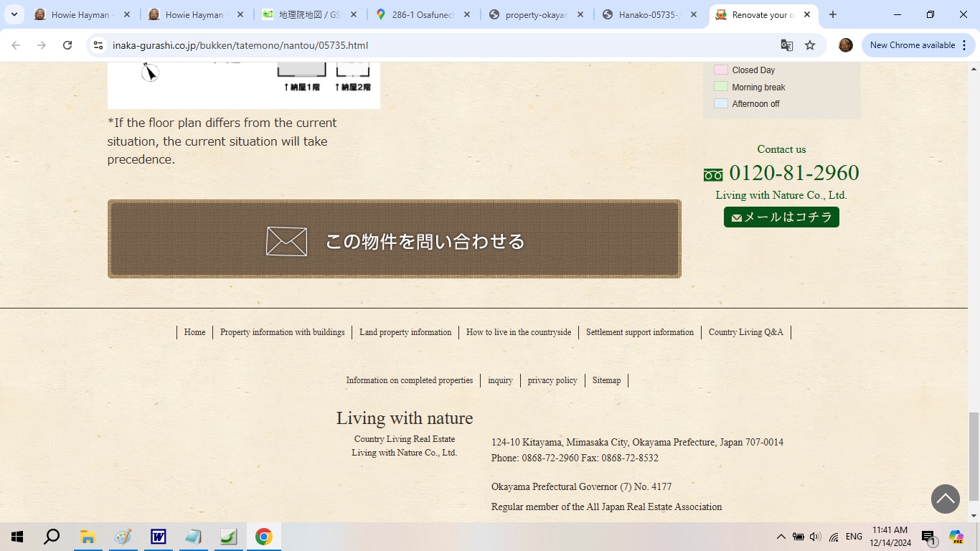Click the brown property inquiry envelope button
The image size is (980, 551).
[x=394, y=239]
